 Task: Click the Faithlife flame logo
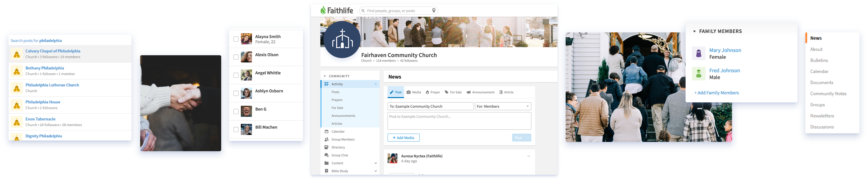coord(323,10)
